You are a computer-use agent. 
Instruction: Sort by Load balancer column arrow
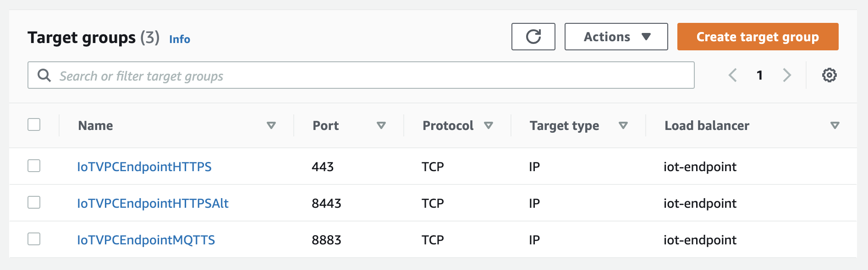[835, 125]
